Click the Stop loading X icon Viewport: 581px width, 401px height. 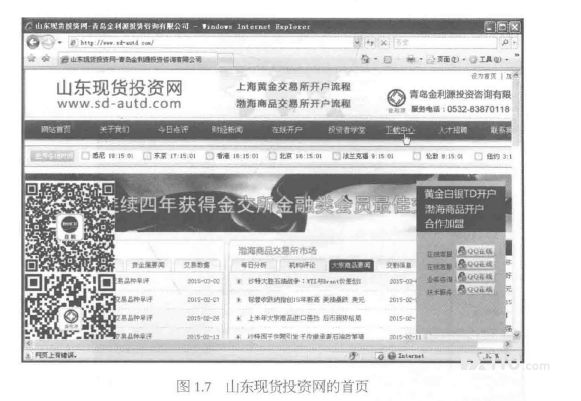tap(384, 43)
